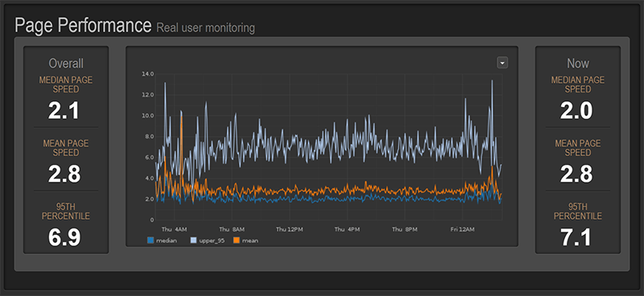This screenshot has width=644, height=296.
Task: Click the Now mean page speed value
Action: (577, 174)
